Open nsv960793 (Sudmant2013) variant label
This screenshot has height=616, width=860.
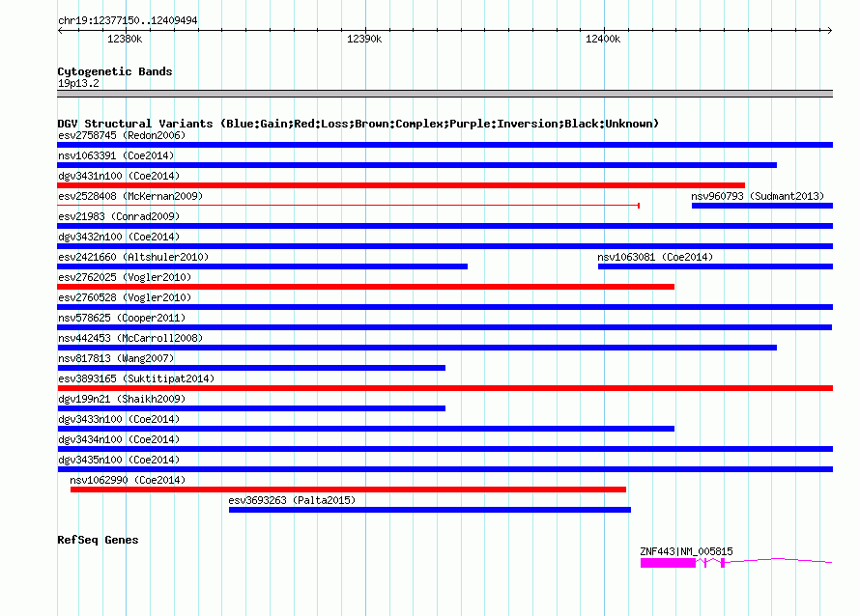point(758,196)
